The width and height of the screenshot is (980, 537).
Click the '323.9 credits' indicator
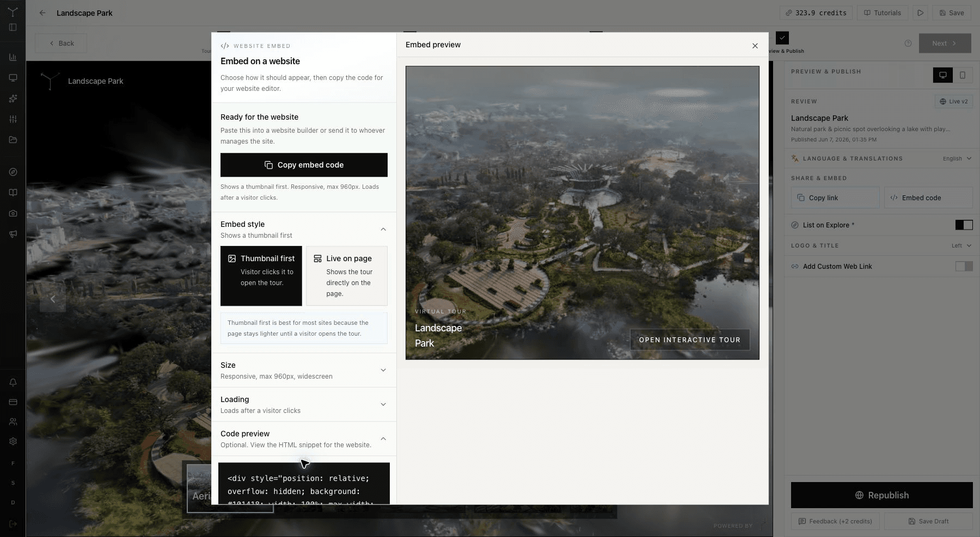(x=816, y=13)
